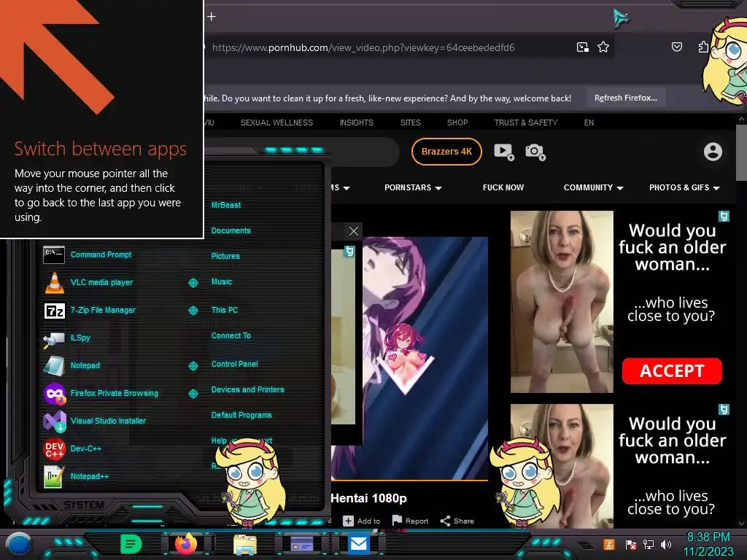Open Default Programs
Image resolution: width=747 pixels, height=560 pixels.
pyautogui.click(x=241, y=415)
